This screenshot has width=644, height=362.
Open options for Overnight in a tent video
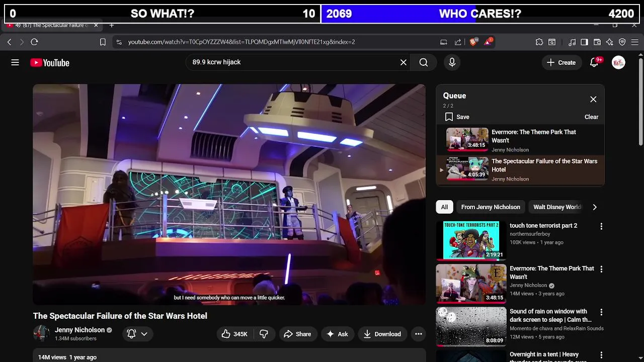(x=601, y=355)
